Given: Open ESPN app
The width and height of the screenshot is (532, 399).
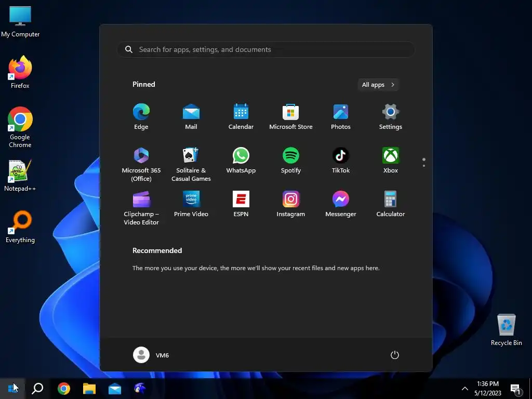Looking at the screenshot, I should coord(241,204).
